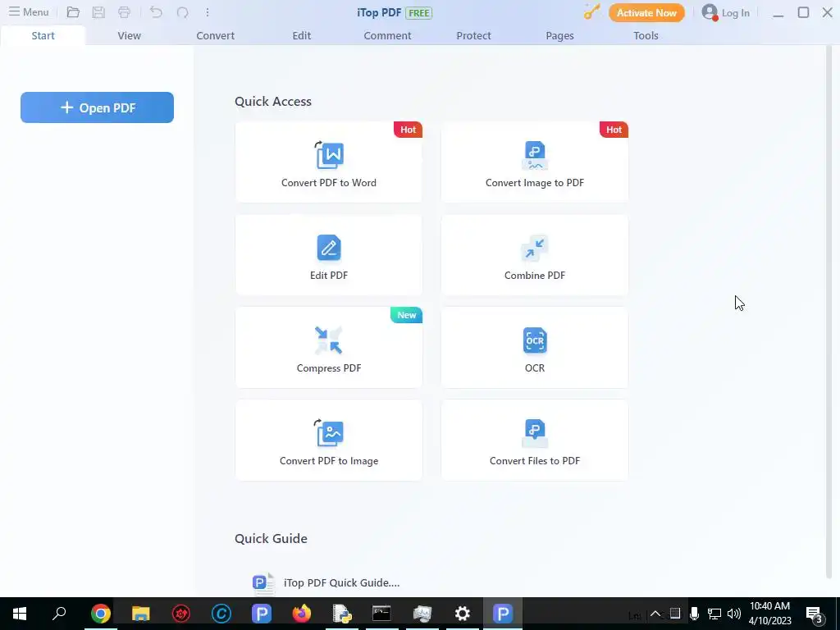
Task: Click the golden key icon
Action: point(591,11)
